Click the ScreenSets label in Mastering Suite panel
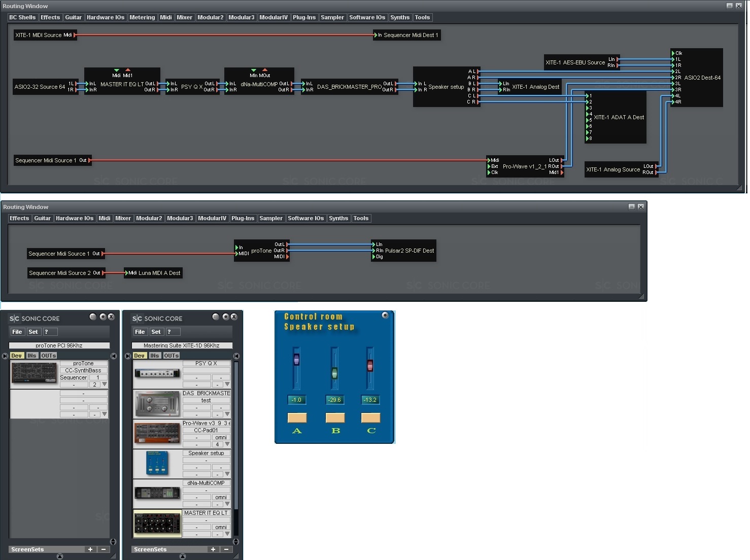The image size is (750, 560). pos(150,549)
